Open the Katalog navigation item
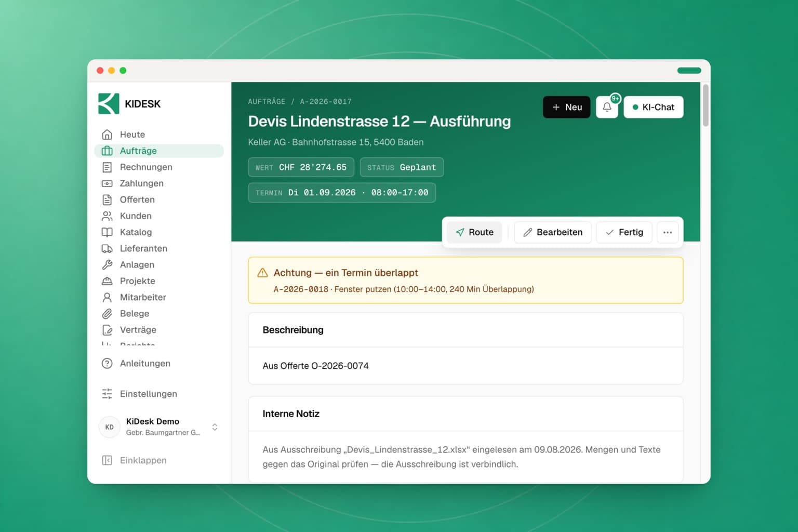This screenshot has width=798, height=532. [x=159, y=232]
